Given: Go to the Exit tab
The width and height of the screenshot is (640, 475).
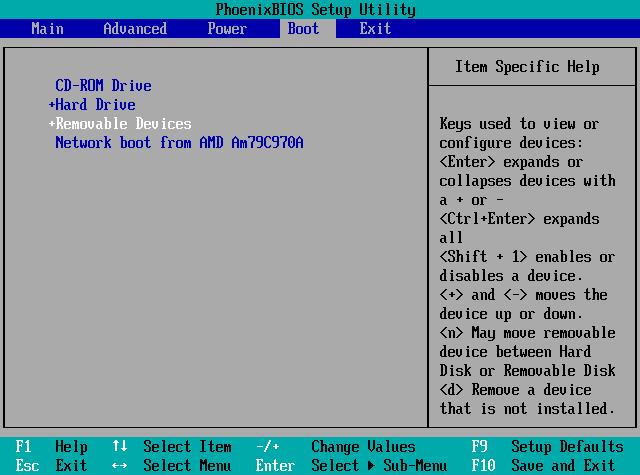Looking at the screenshot, I should point(375,28).
